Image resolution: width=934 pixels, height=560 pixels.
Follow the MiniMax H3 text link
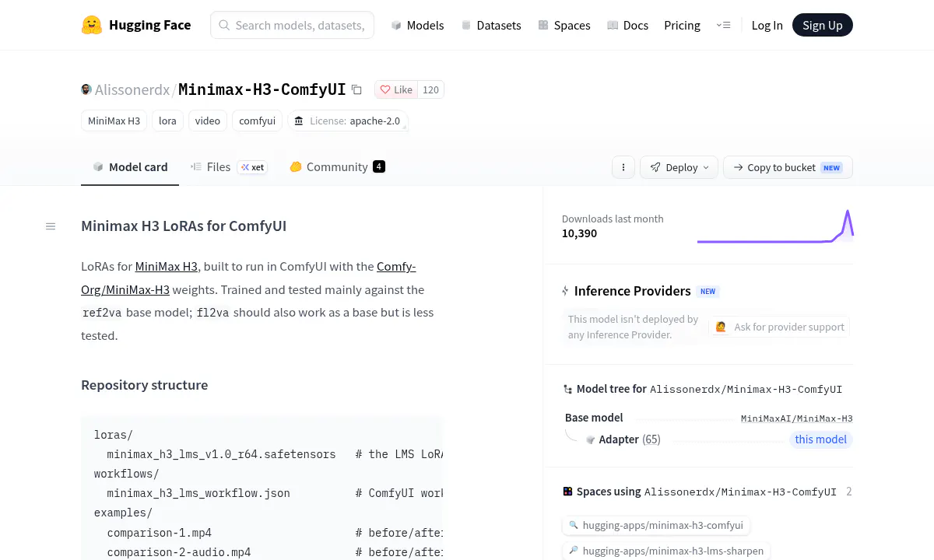(167, 266)
